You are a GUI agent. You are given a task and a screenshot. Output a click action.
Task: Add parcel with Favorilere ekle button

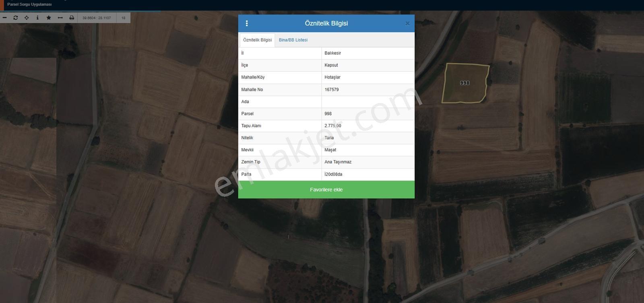[326, 190]
